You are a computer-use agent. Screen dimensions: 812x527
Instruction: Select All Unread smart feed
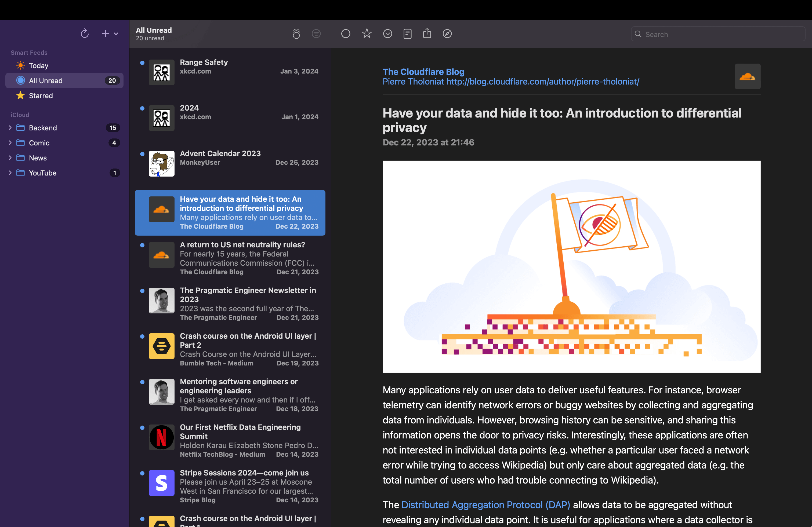[x=64, y=80]
